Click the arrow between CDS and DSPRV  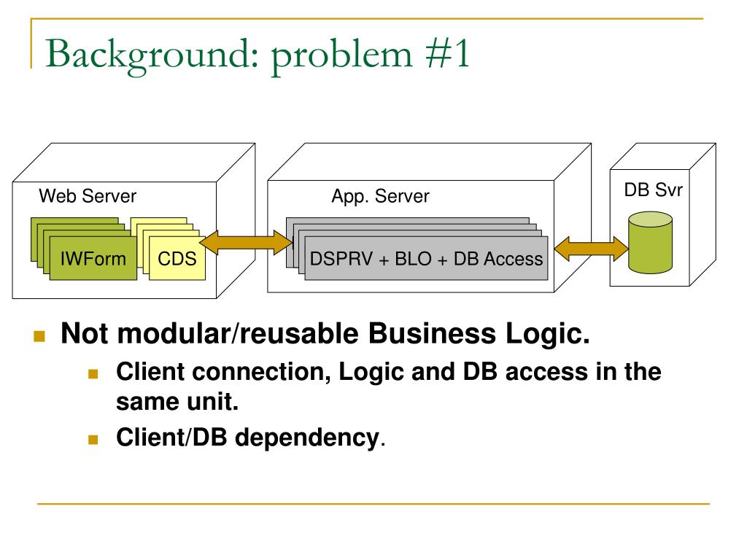[x=246, y=242]
